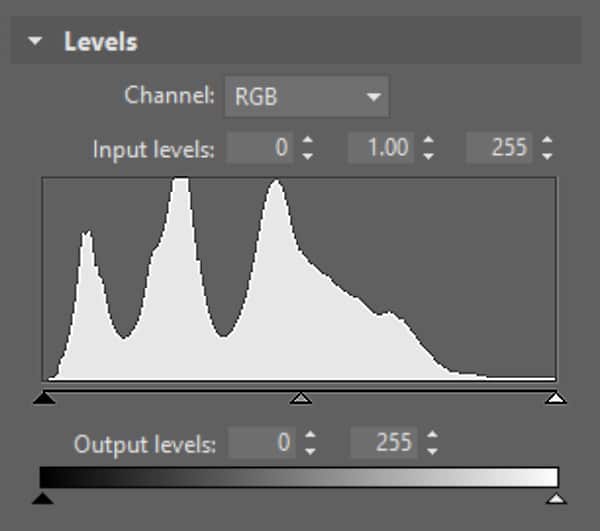
Task: Decrease output minimum level with down arrow
Action: (310, 451)
